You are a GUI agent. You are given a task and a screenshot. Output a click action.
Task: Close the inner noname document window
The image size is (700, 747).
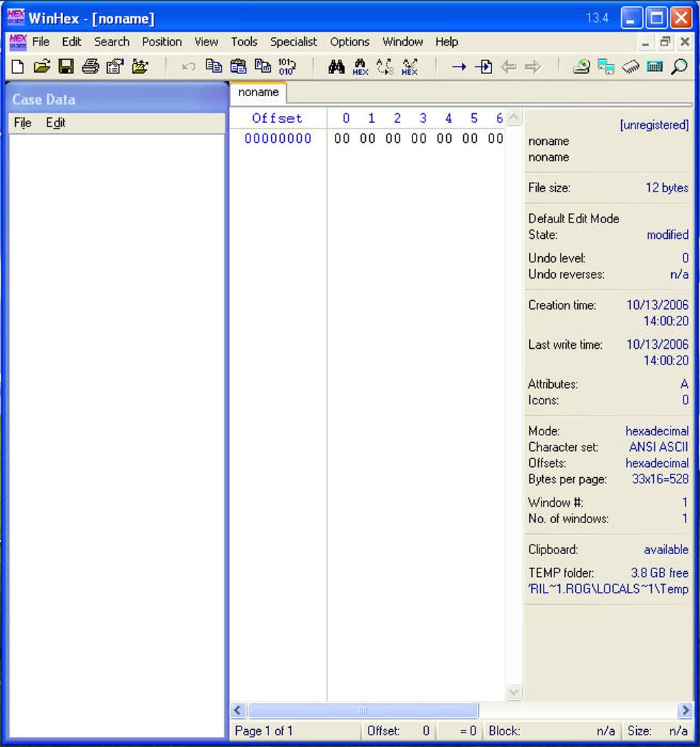coord(685,42)
